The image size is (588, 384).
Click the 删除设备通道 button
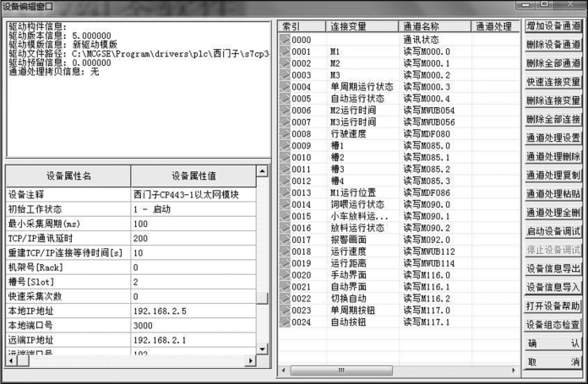pos(553,45)
